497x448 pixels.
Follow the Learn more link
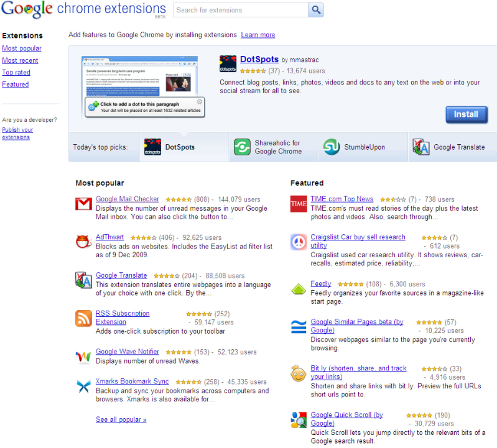coord(258,35)
